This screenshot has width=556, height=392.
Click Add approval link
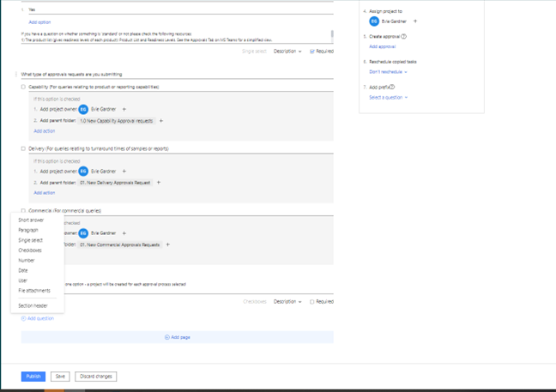(x=382, y=46)
